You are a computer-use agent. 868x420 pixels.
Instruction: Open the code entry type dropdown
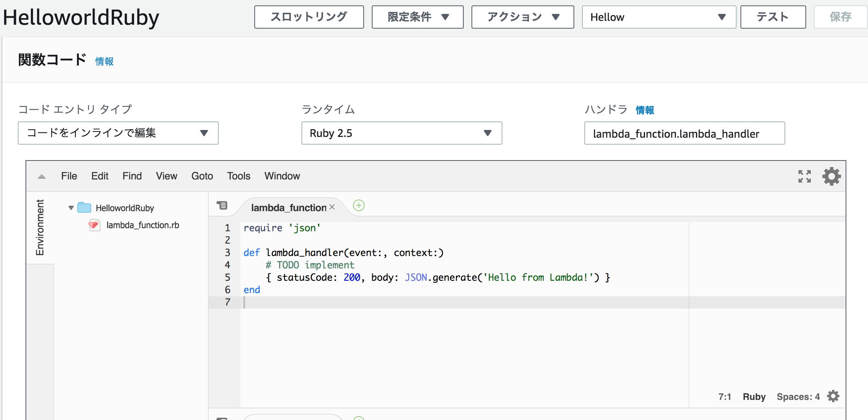click(118, 133)
